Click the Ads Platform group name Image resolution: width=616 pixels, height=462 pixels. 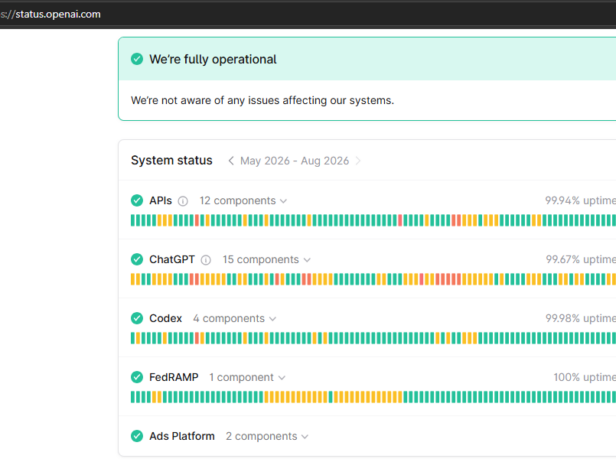click(182, 436)
